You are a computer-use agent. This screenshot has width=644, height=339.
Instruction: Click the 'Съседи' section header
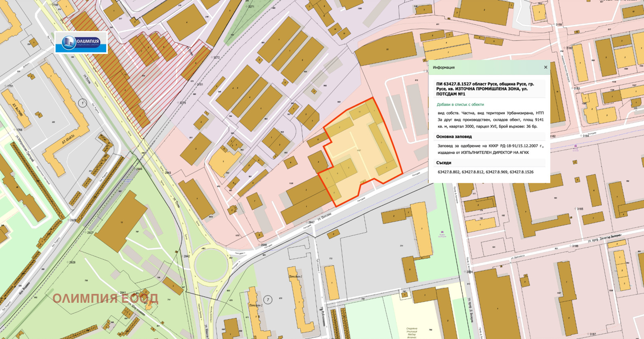[444, 163]
